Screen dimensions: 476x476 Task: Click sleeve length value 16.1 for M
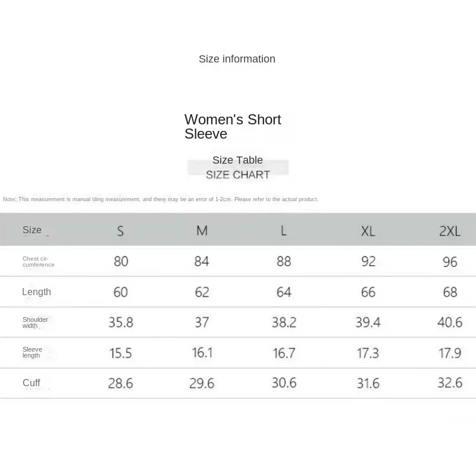click(202, 353)
